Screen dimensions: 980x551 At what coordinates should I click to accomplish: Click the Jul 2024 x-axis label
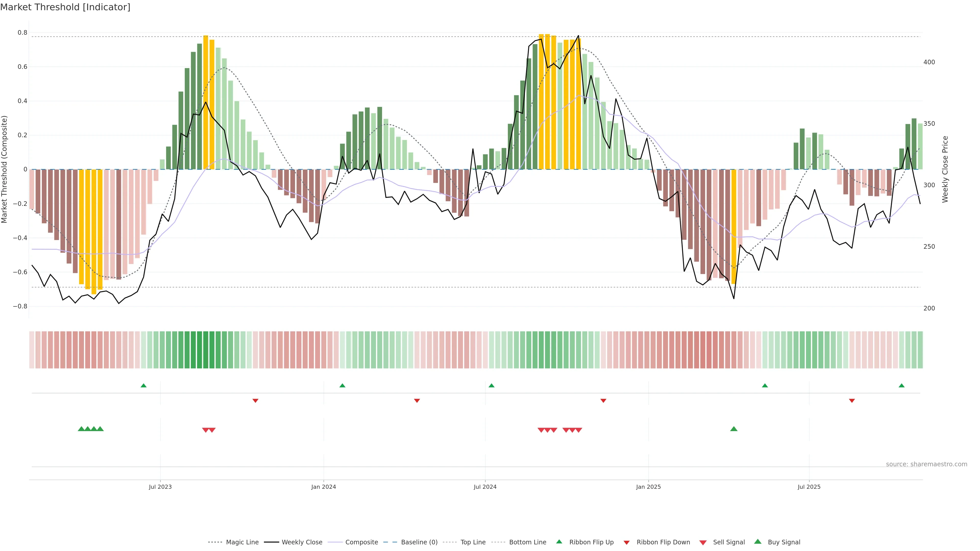[x=485, y=487]
